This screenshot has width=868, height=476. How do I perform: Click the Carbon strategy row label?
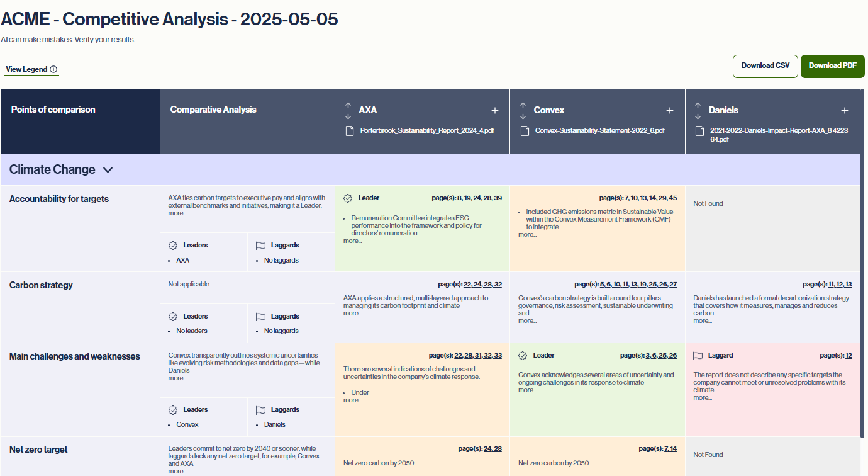[x=41, y=285]
